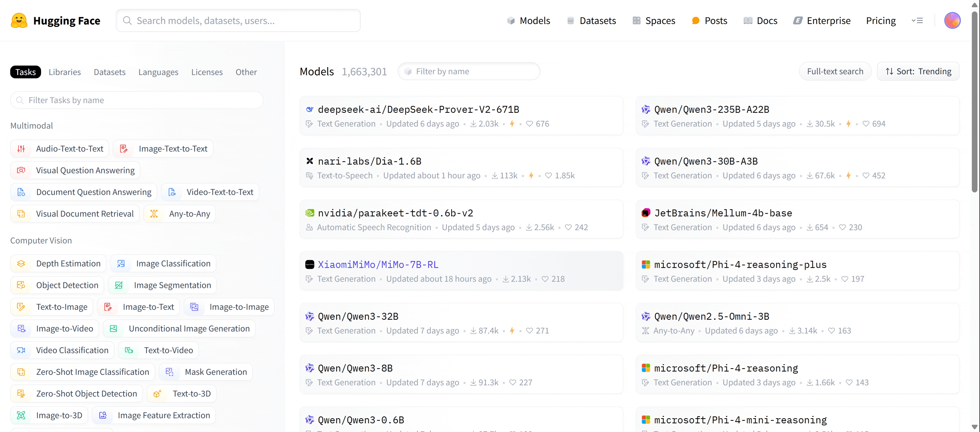Open the user profile avatar
This screenshot has height=432, width=980.
tap(952, 21)
